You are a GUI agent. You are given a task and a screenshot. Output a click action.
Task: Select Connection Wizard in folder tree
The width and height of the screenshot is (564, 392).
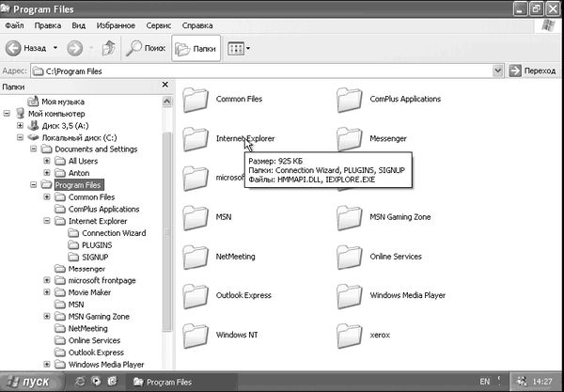pyautogui.click(x=107, y=233)
